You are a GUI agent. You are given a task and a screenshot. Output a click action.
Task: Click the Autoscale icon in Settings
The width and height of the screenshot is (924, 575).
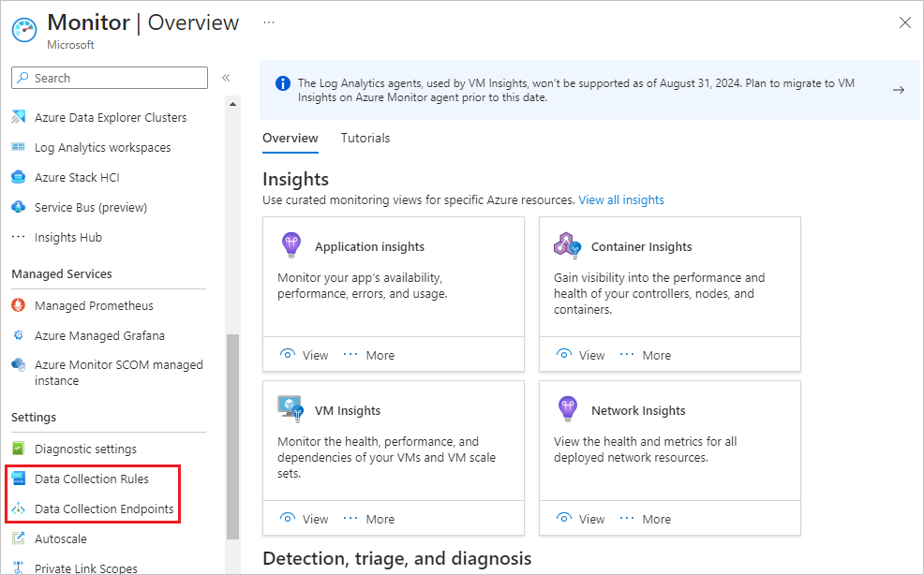18,539
